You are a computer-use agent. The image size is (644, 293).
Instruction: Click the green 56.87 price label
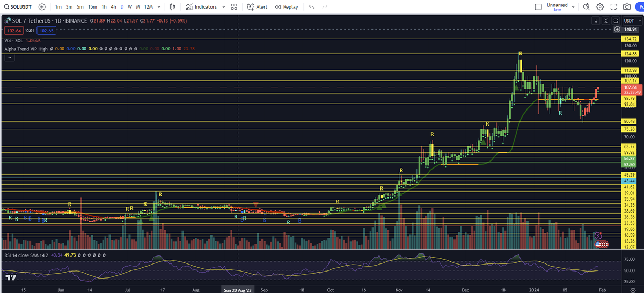point(629,159)
